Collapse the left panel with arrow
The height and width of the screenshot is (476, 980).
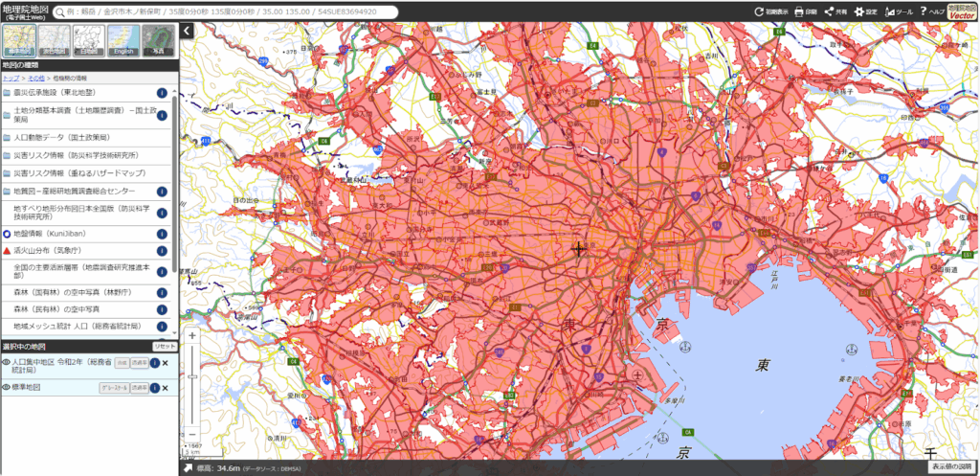pyautogui.click(x=188, y=30)
